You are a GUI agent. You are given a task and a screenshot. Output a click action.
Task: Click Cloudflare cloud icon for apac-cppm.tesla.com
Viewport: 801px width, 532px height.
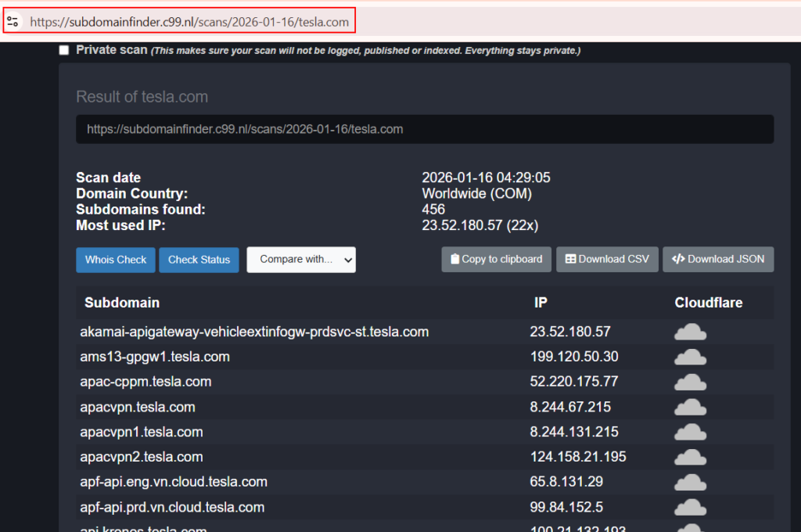[690, 383]
